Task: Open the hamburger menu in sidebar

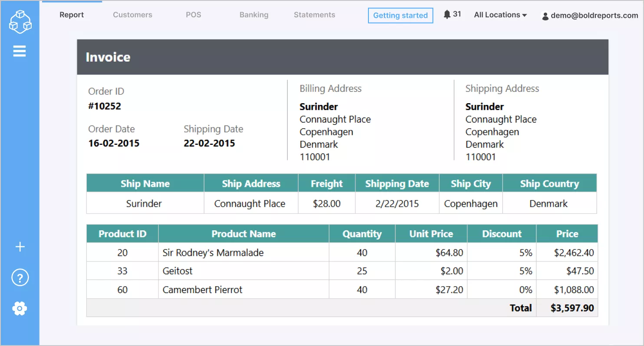Action: click(20, 52)
